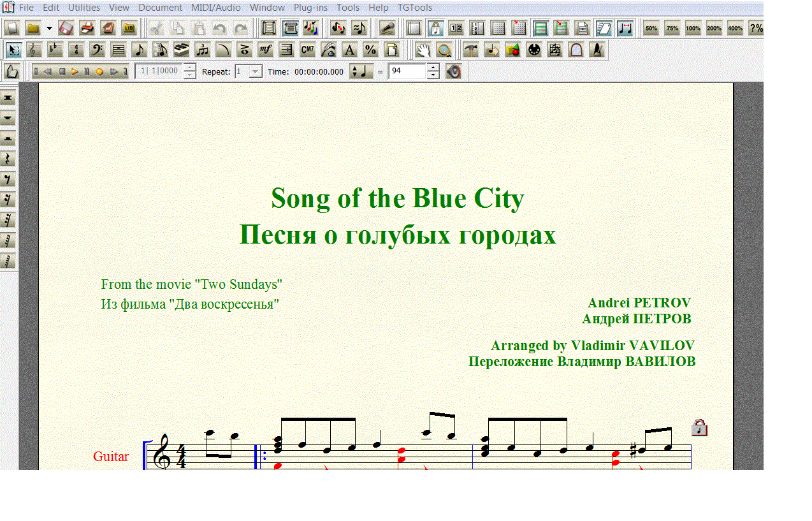Click the Undo arrow icon
Viewport: 812px width, 521px height.
tap(220, 28)
